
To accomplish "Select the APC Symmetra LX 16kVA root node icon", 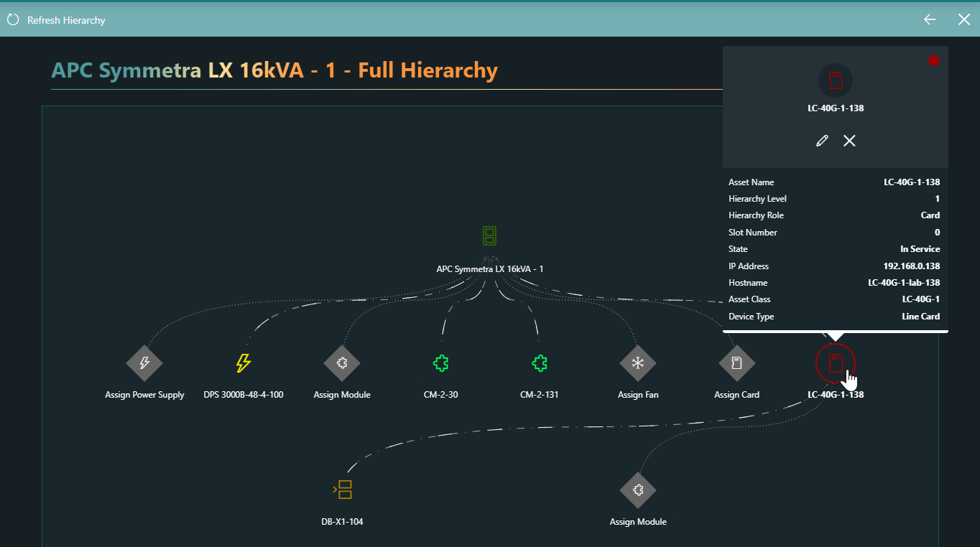I will (489, 236).
